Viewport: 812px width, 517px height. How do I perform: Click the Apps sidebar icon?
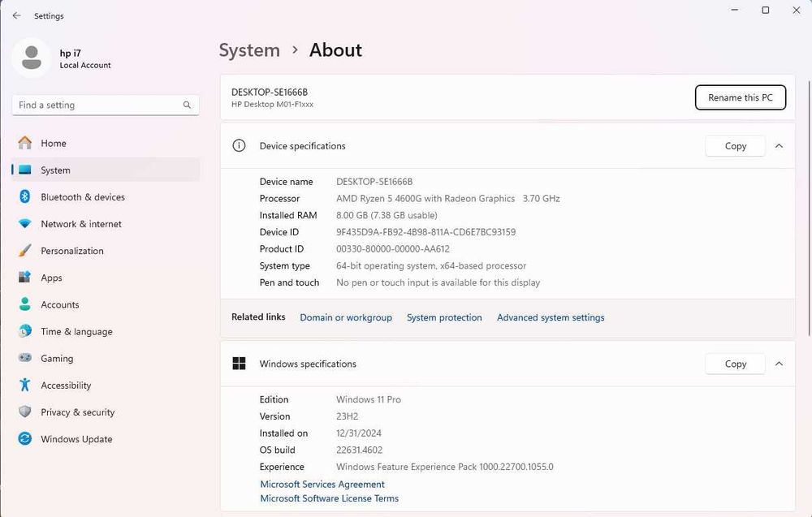[x=25, y=278]
